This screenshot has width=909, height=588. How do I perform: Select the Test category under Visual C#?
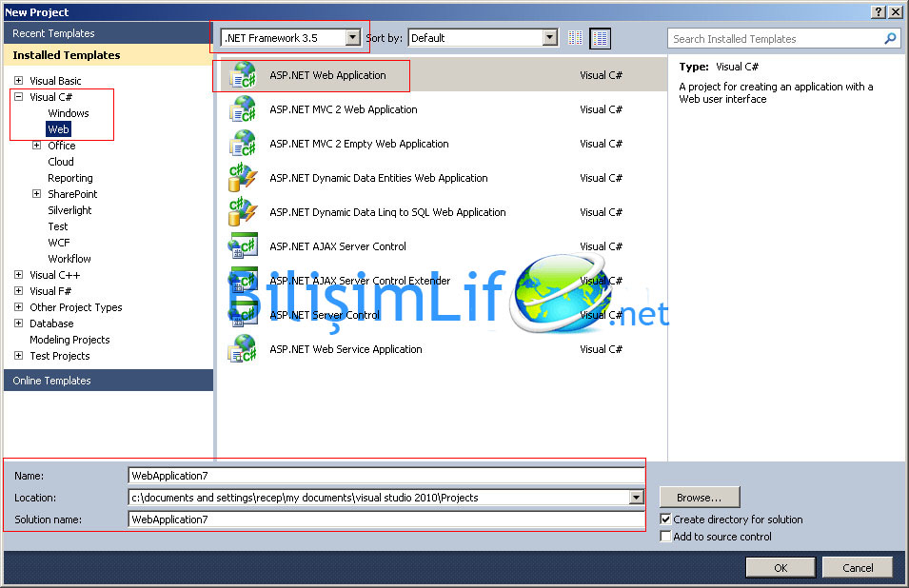pos(58,226)
